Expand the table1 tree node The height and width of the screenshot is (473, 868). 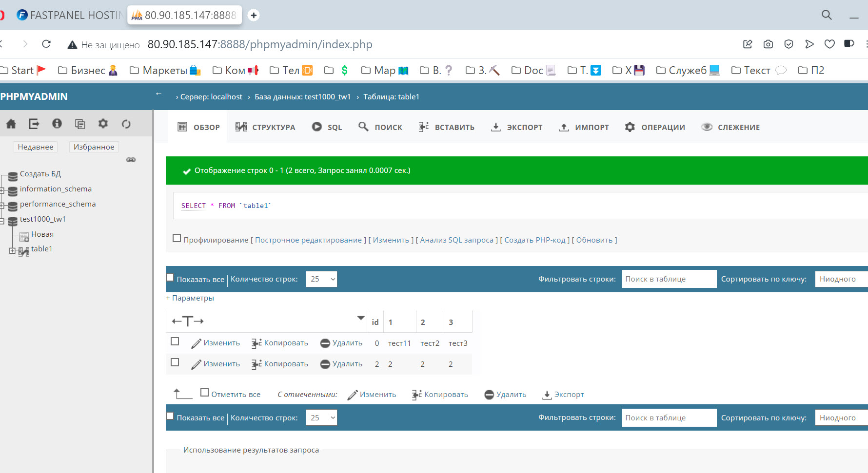click(x=12, y=251)
